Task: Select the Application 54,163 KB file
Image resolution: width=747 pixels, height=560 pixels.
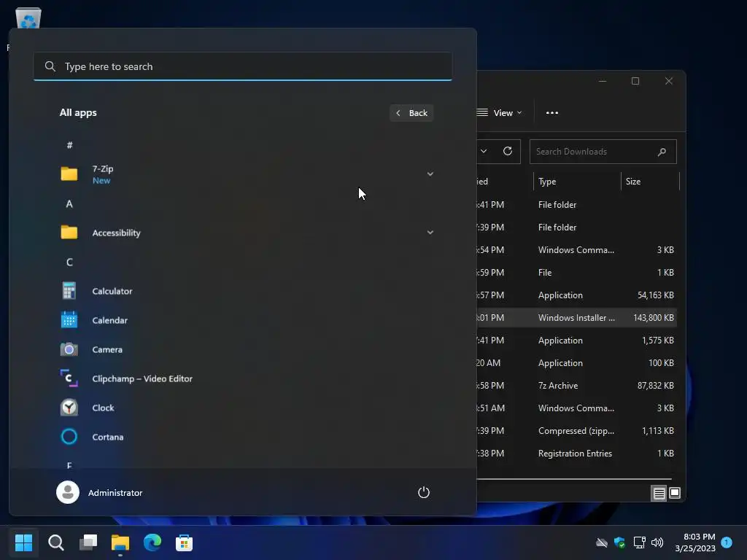Action: [576, 295]
